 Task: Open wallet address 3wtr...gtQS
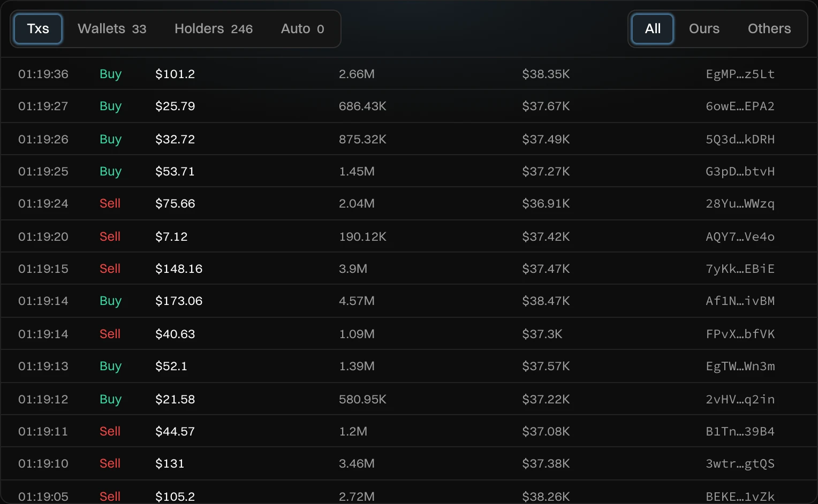pos(740,463)
